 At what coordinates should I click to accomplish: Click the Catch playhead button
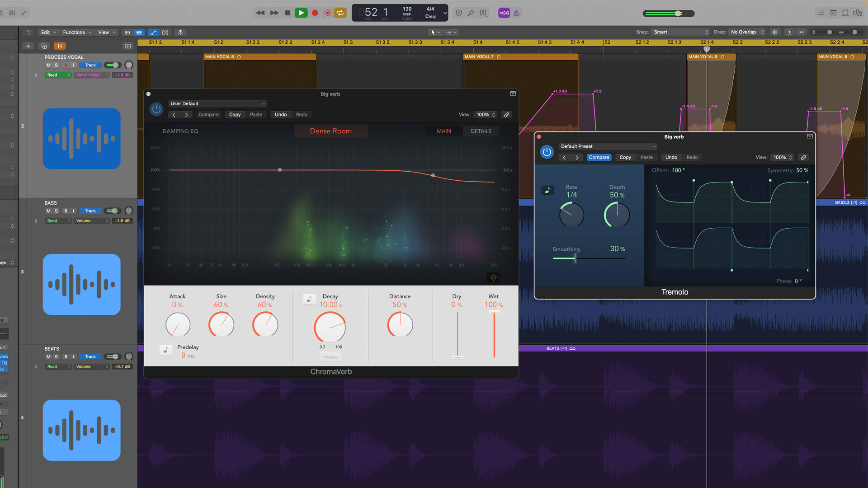coord(180,32)
